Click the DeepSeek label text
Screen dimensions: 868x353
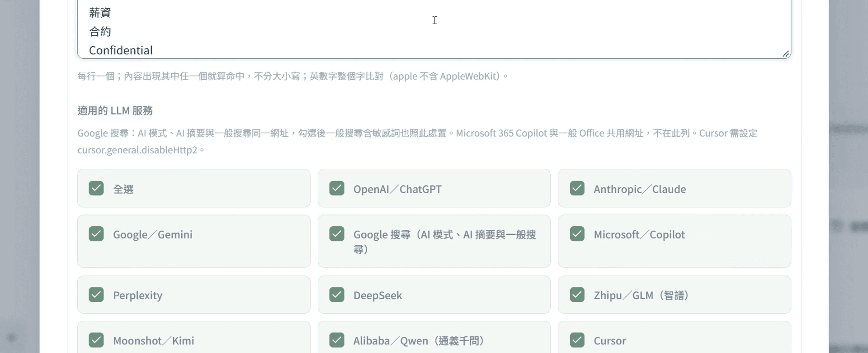(x=377, y=296)
